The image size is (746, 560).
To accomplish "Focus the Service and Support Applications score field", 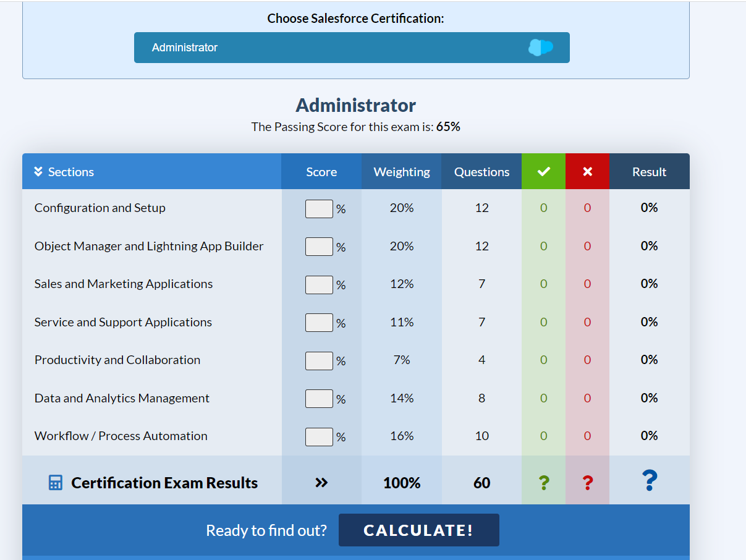I will (319, 323).
